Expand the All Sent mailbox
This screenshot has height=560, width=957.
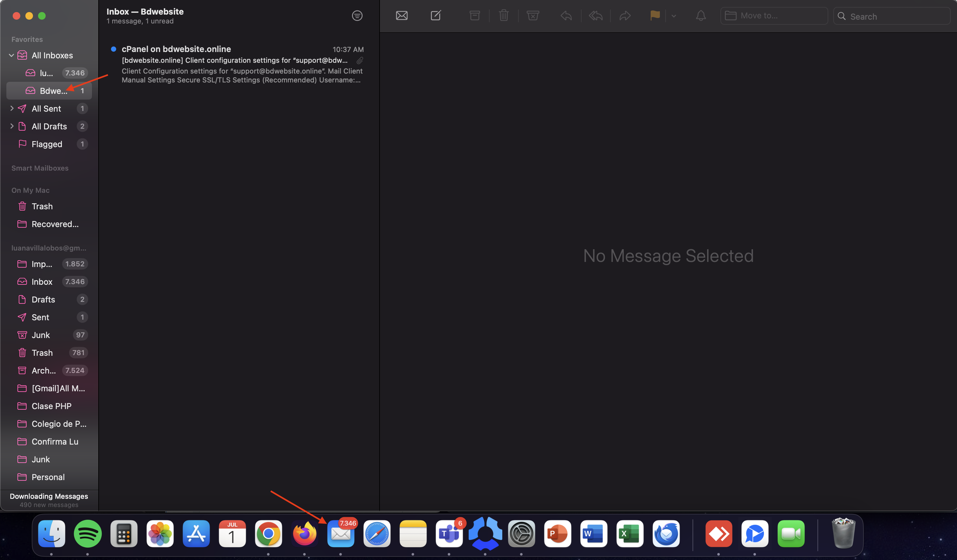click(x=12, y=108)
